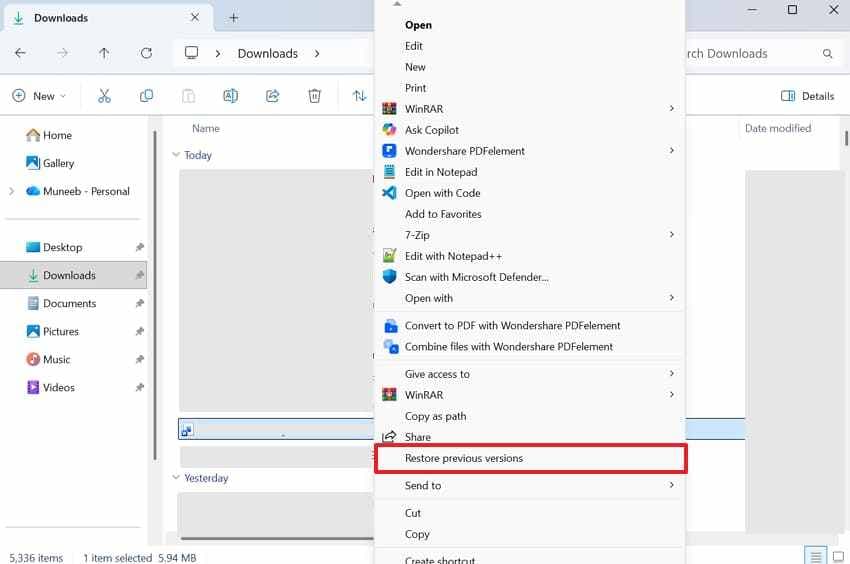Go up one folder level arrow

(x=104, y=53)
